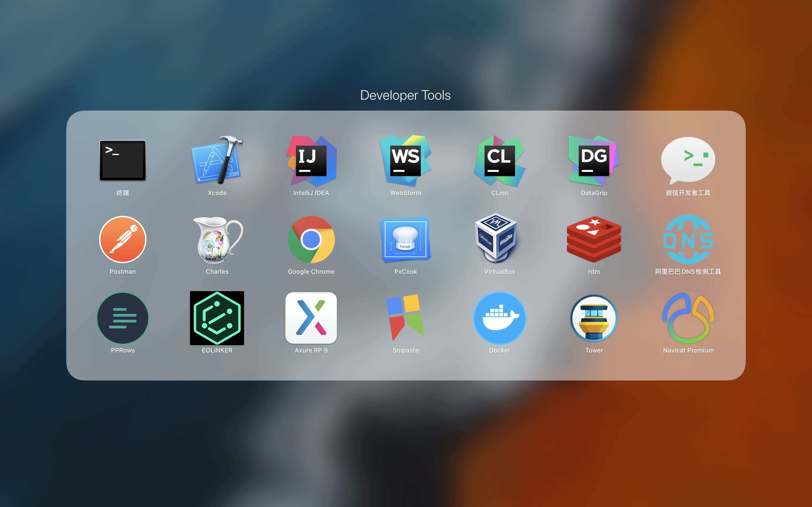Open the Postman app

tap(123, 239)
